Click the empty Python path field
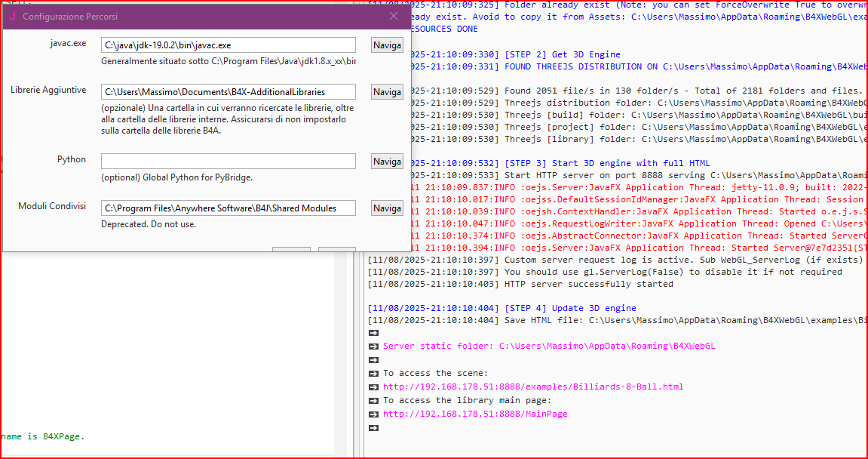This screenshot has width=868, height=459. [x=228, y=162]
